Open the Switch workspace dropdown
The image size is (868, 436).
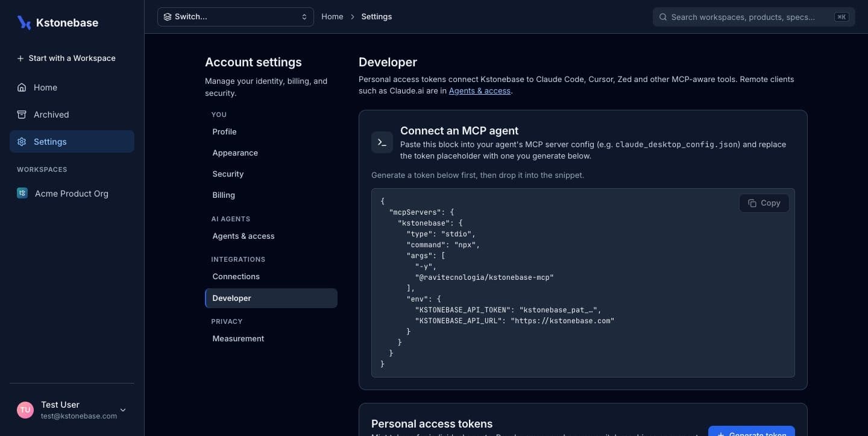(x=236, y=17)
